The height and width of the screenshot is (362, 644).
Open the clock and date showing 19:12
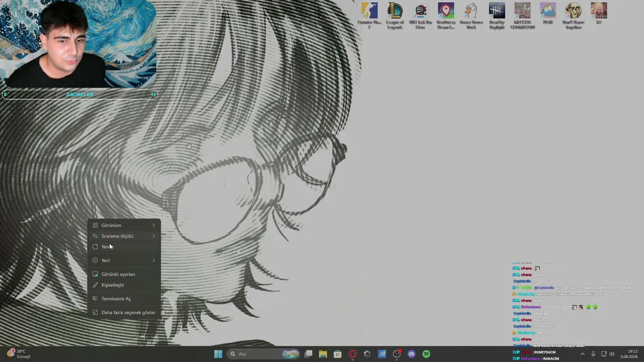(629, 354)
